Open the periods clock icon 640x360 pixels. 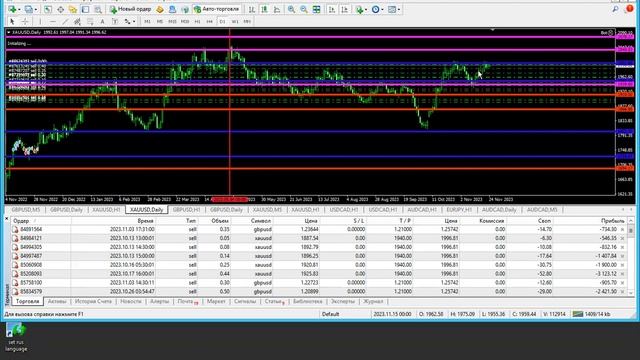point(376,9)
